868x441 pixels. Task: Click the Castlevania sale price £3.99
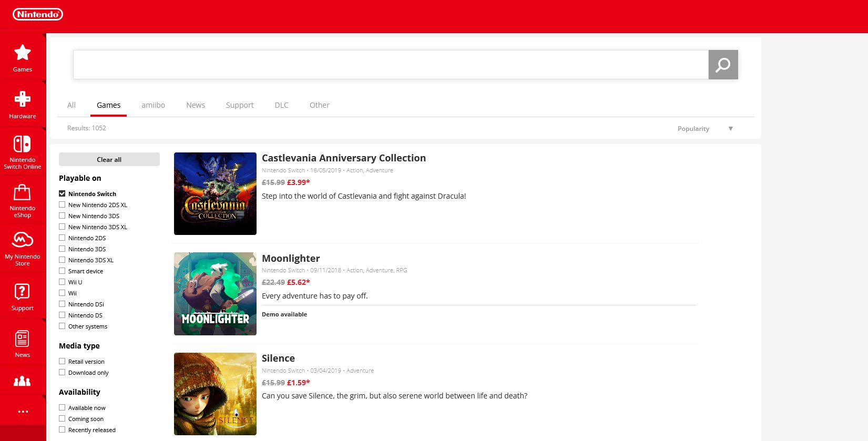click(x=299, y=182)
